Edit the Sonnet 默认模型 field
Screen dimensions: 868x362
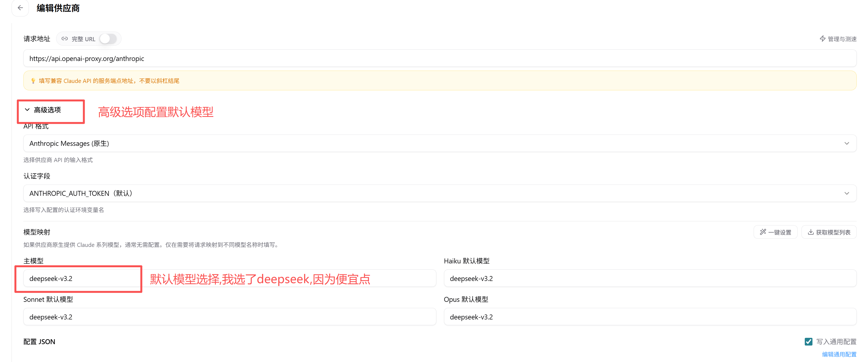click(x=230, y=317)
